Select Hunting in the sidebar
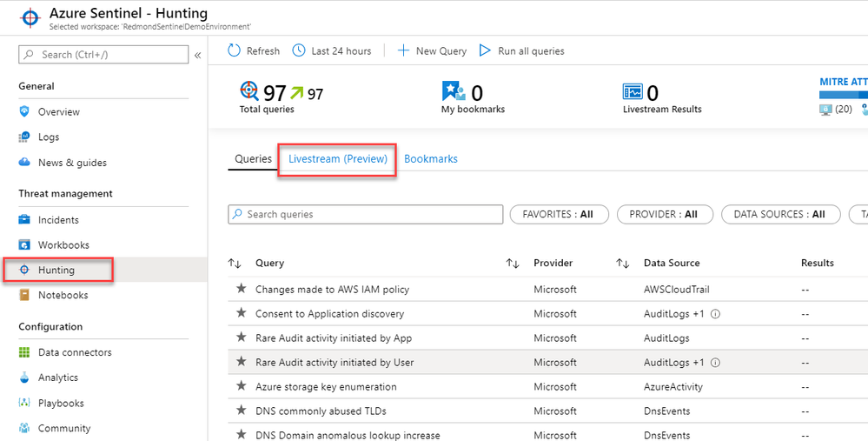 click(x=56, y=271)
